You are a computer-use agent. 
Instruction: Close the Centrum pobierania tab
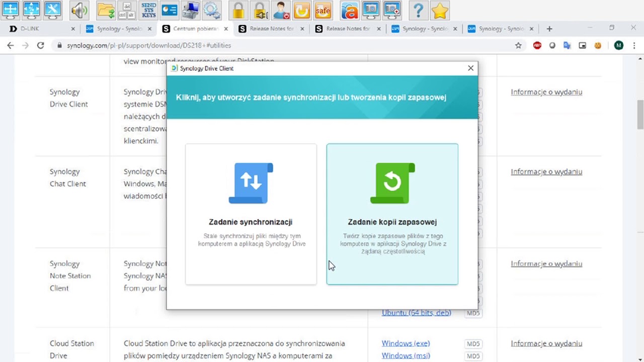(x=226, y=29)
